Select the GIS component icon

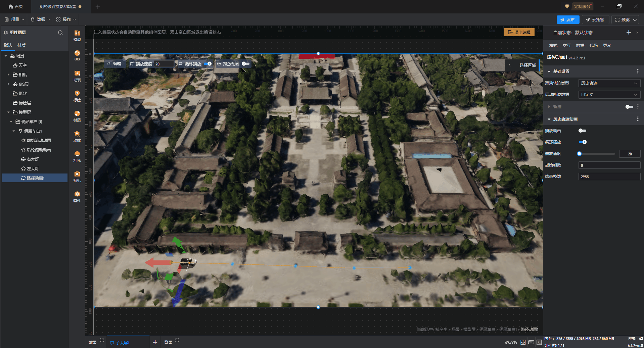(77, 55)
